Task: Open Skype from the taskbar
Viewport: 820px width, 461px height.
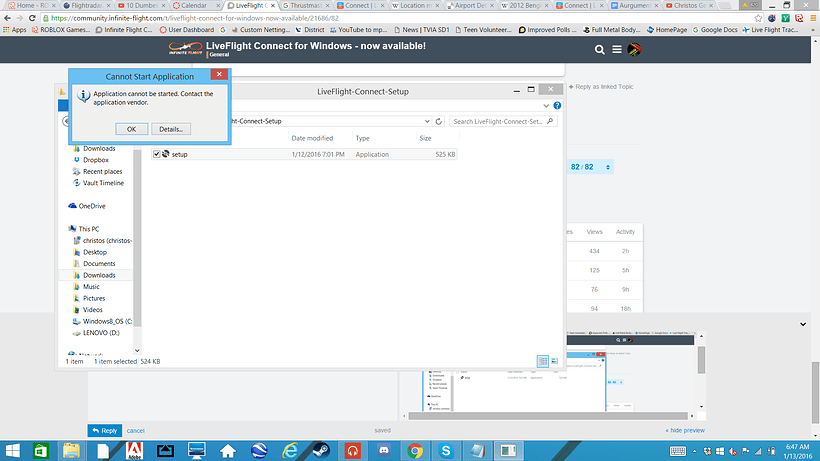Action: pos(446,451)
